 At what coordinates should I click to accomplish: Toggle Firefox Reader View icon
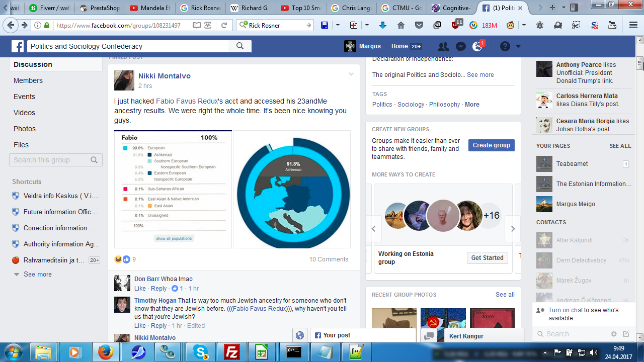tap(196, 25)
